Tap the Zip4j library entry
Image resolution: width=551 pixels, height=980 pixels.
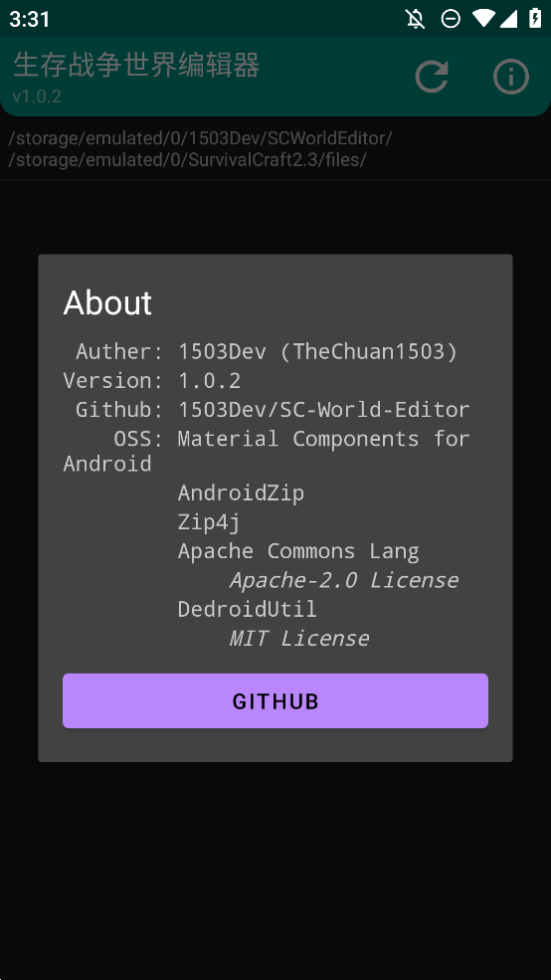click(x=209, y=522)
